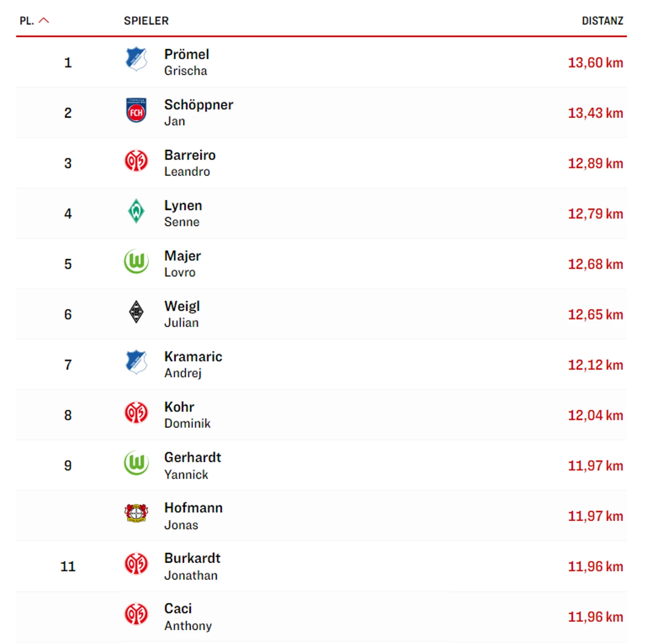Open player Grischa Prömel
The height and width of the screenshot is (644, 646).
point(187,62)
